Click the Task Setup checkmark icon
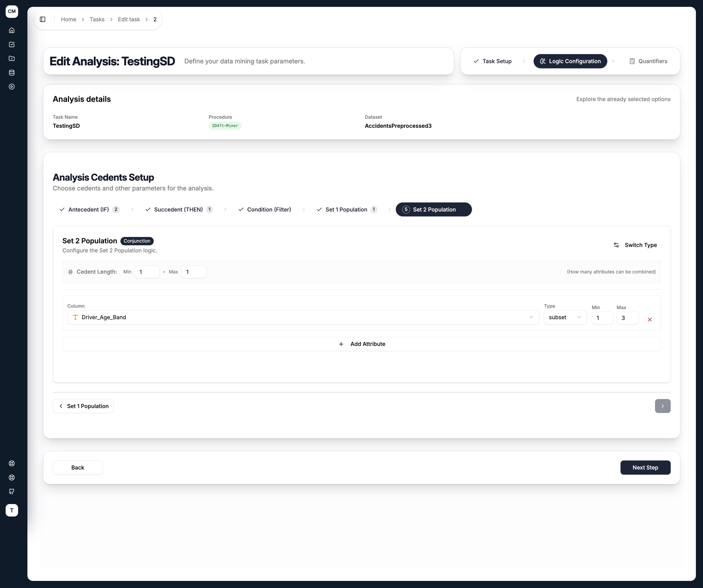Image resolution: width=703 pixels, height=588 pixels. [x=476, y=61]
